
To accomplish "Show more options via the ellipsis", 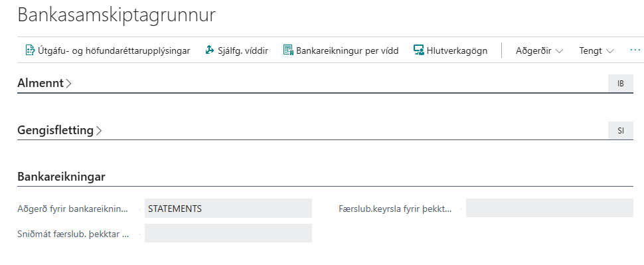I will (635, 50).
